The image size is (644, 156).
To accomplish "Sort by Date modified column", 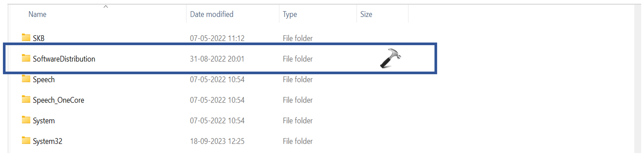I will click(x=211, y=14).
